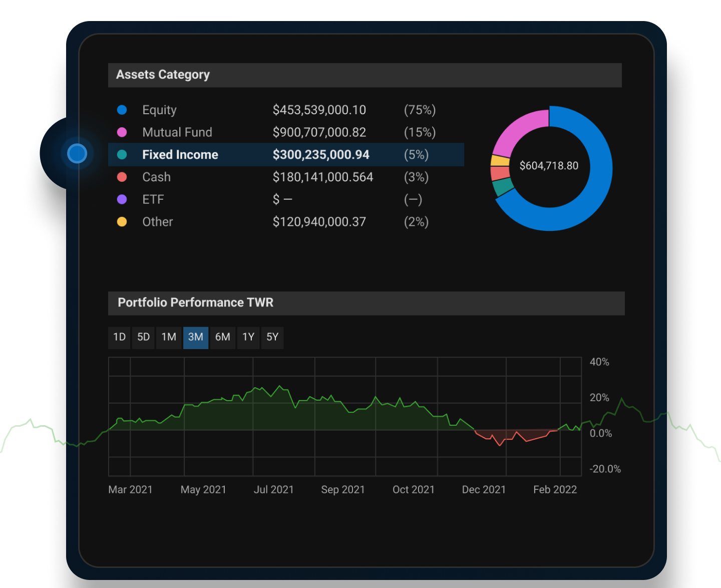The height and width of the screenshot is (588, 721).
Task: Click the blue Equity legend dot
Action: pos(122,110)
